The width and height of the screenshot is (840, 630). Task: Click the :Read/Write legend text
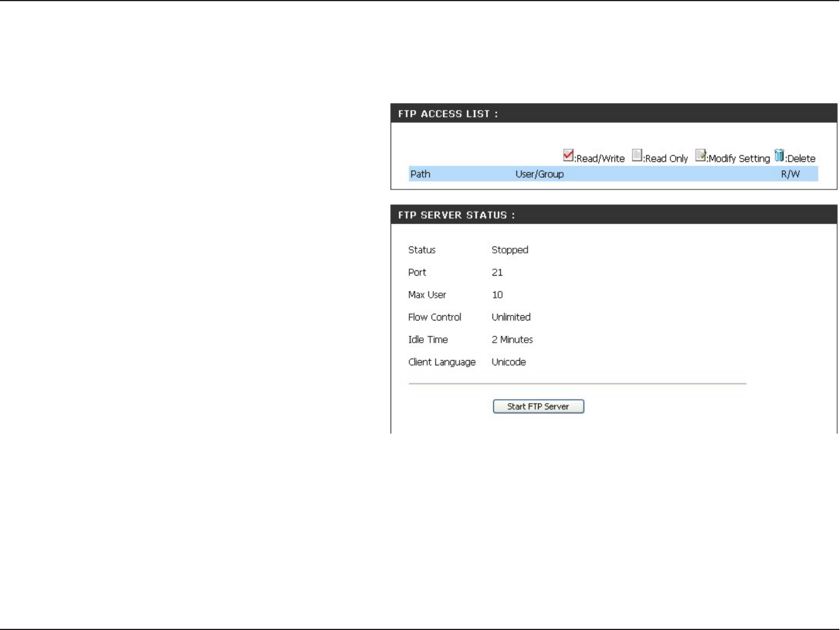tap(599, 159)
